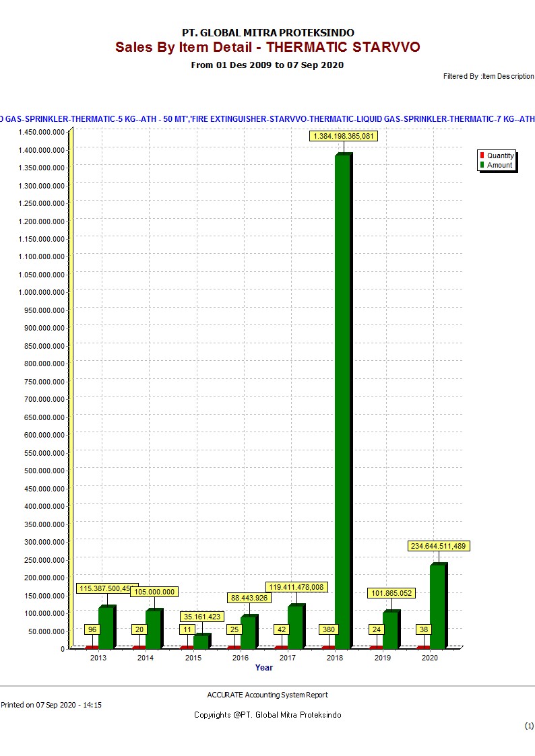Viewport: 535px width, 756px height.
Task: Click the 2016 year label on the axis
Action: tap(240, 658)
